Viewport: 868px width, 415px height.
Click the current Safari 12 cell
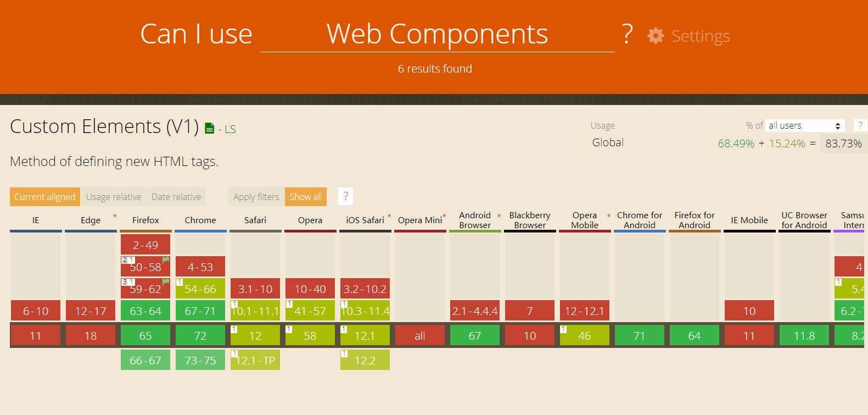click(x=255, y=335)
